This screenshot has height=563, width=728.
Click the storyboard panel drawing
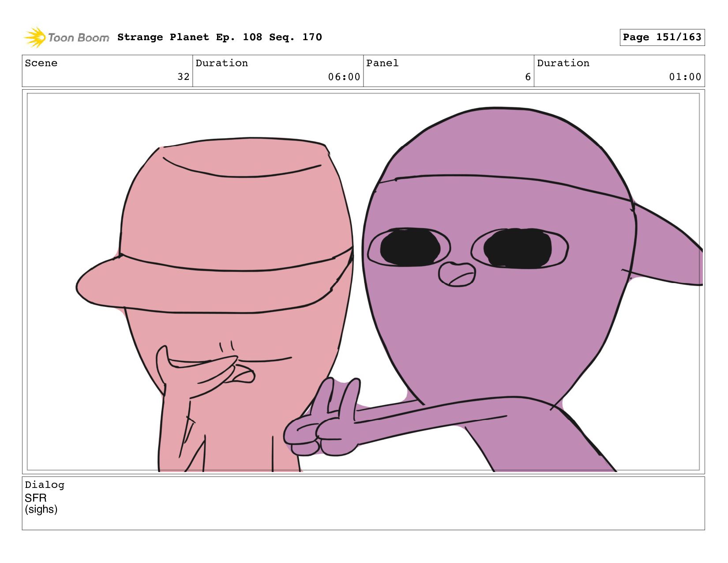364,282
